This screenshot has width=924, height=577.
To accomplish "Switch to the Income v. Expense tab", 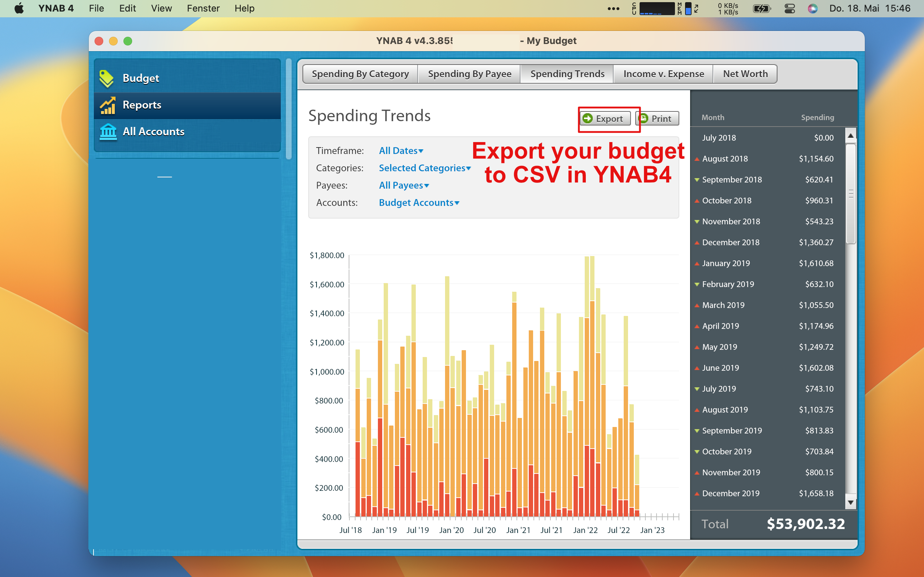I will (x=663, y=74).
